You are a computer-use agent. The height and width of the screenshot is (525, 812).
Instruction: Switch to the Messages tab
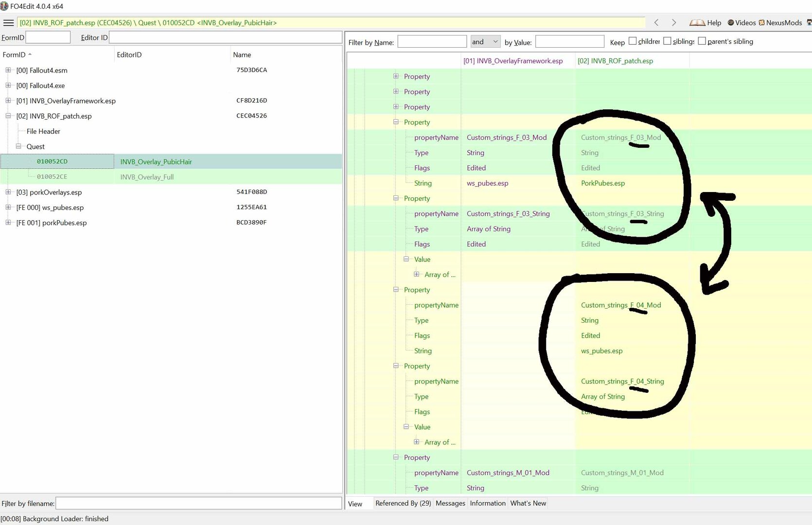(450, 503)
